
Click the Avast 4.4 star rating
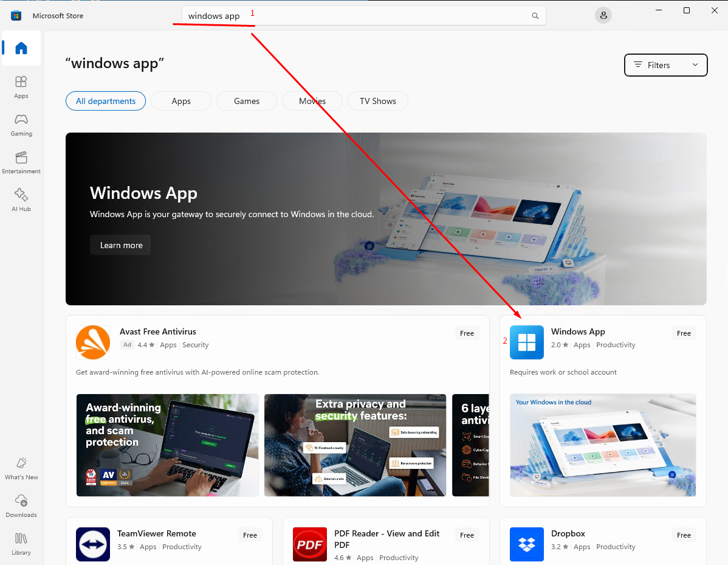coord(146,345)
